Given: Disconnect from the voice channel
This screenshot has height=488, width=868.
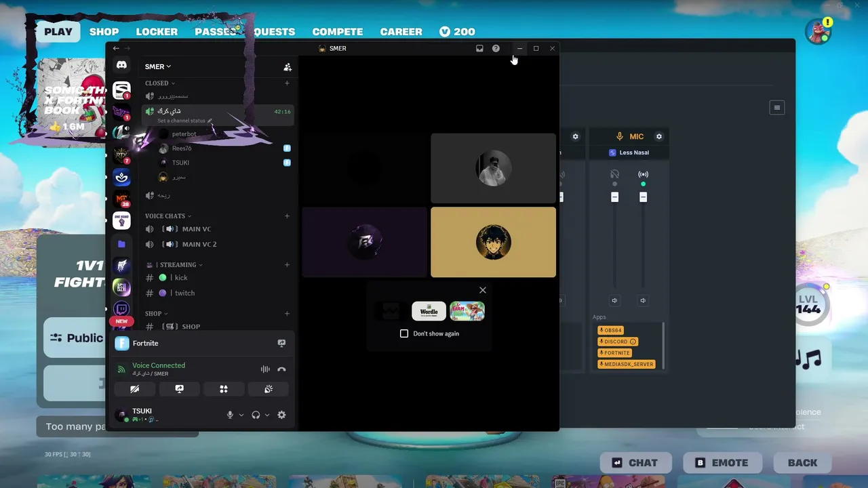Looking at the screenshot, I should [x=281, y=369].
